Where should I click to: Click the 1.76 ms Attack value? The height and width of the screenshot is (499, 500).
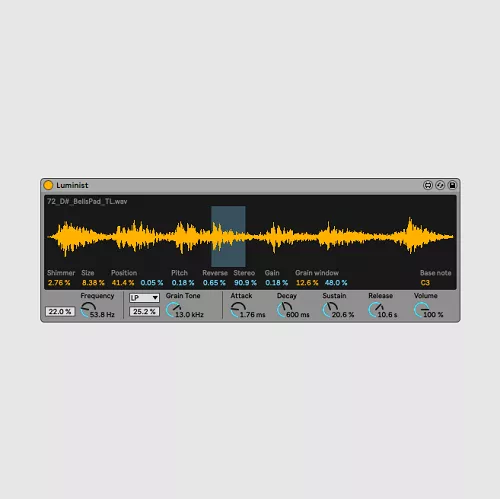[253, 315]
